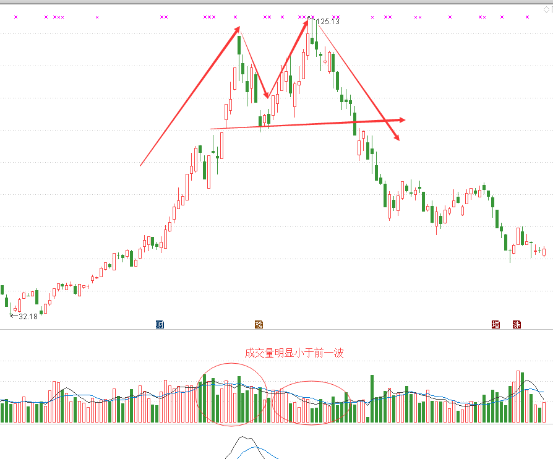Select the last magenta star marker
This screenshot has width=554, height=460.
pos(528,17)
